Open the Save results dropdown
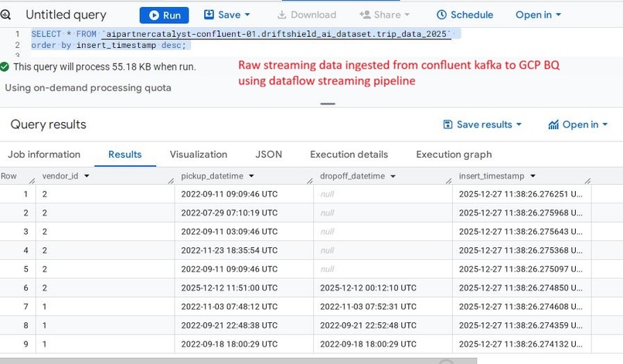This screenshot has height=364, width=623. point(482,124)
